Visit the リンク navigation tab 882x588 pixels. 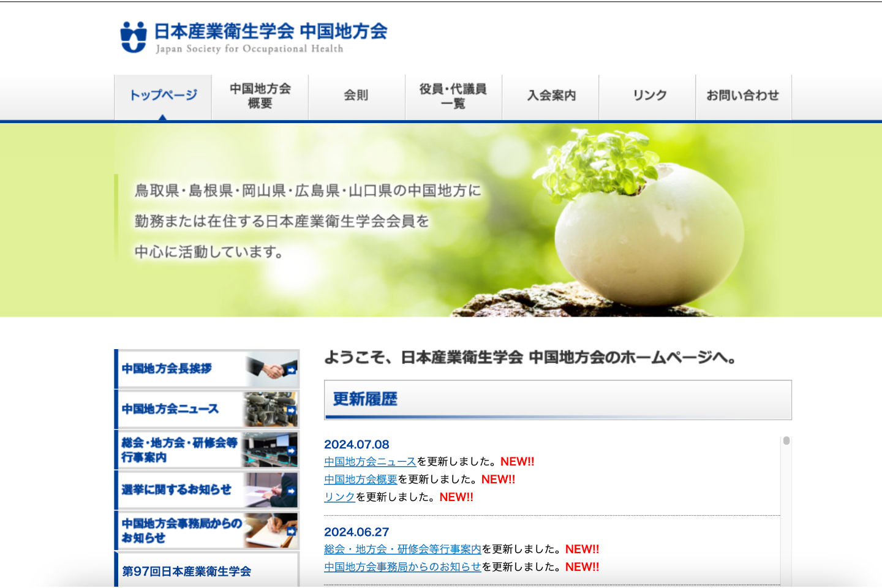coord(647,97)
